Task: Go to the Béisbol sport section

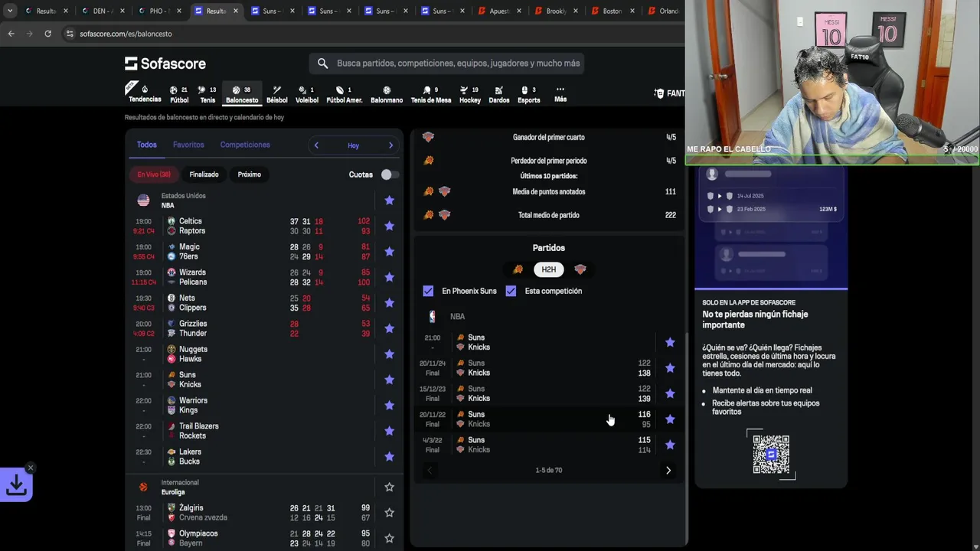Action: click(x=277, y=94)
